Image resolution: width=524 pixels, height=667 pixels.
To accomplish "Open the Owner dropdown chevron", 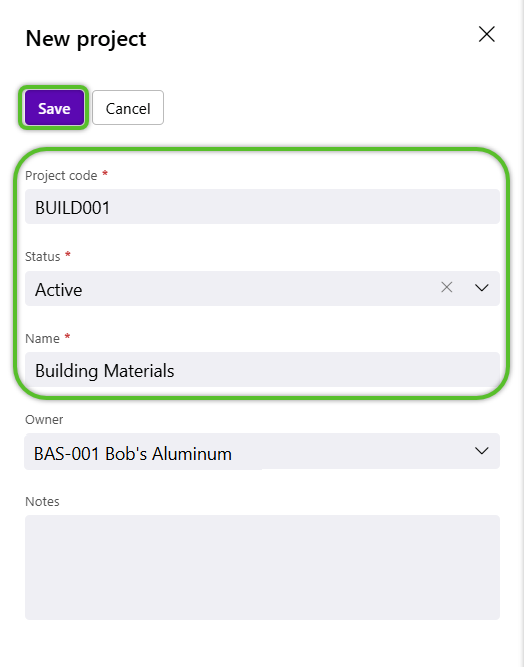I will (x=481, y=451).
